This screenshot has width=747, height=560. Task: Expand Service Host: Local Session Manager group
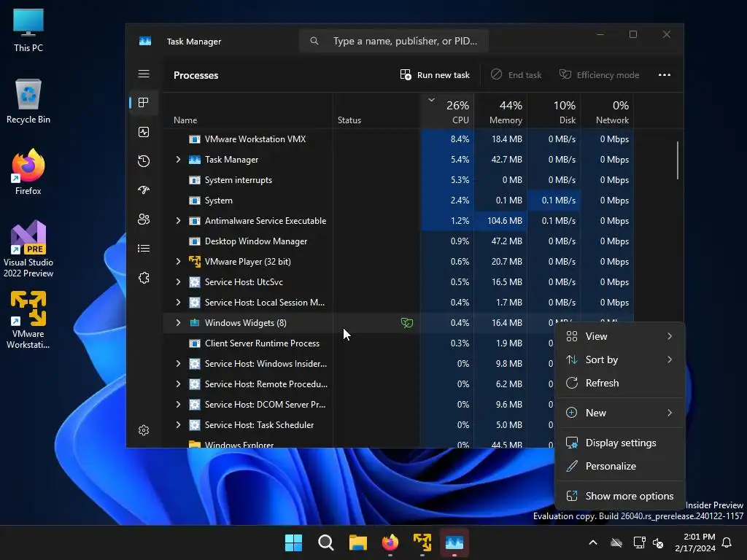[178, 303]
